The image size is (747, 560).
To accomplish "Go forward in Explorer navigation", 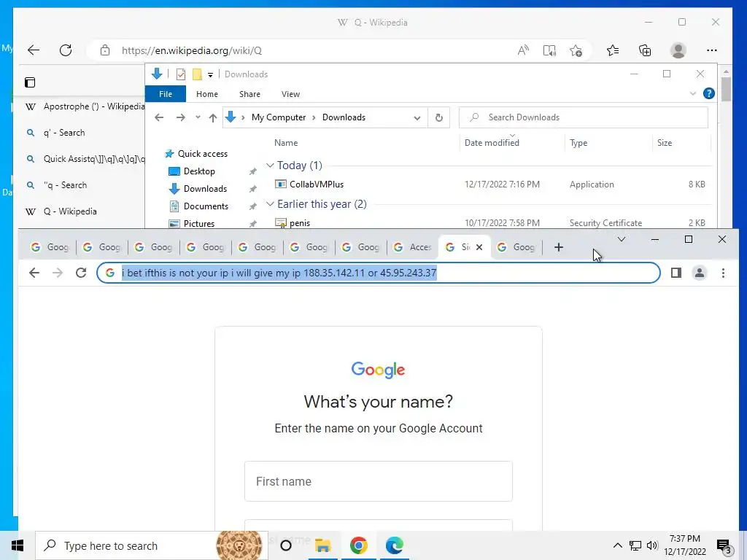I will [x=181, y=117].
